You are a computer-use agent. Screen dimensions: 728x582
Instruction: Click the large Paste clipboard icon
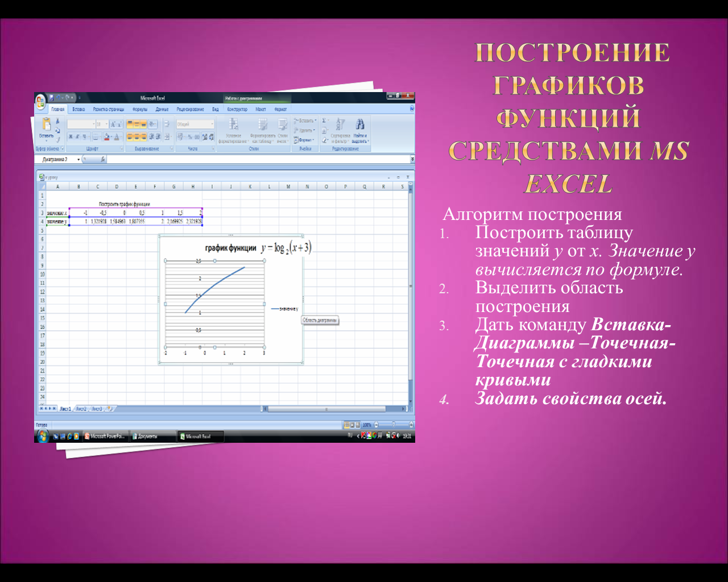tap(47, 124)
